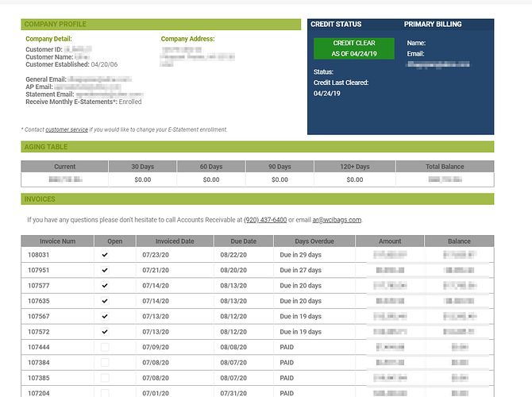Click the AGING TABLE section header
The image size is (532, 397).
257,147
